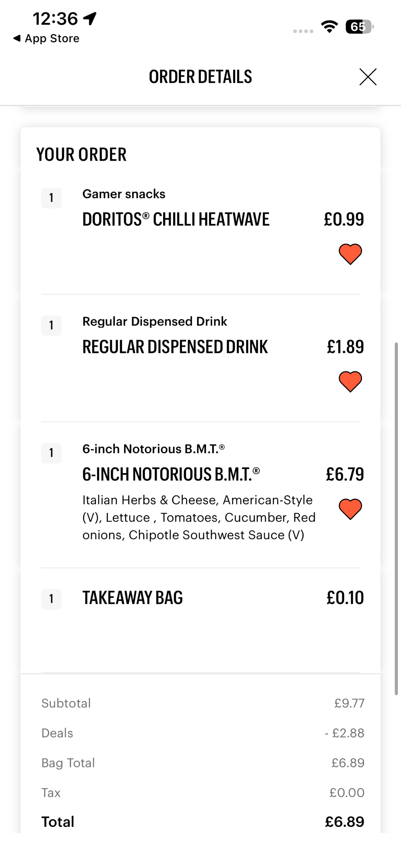The image size is (401, 868).
Task: Tap the location arrow beside the clock
Action: point(90,18)
